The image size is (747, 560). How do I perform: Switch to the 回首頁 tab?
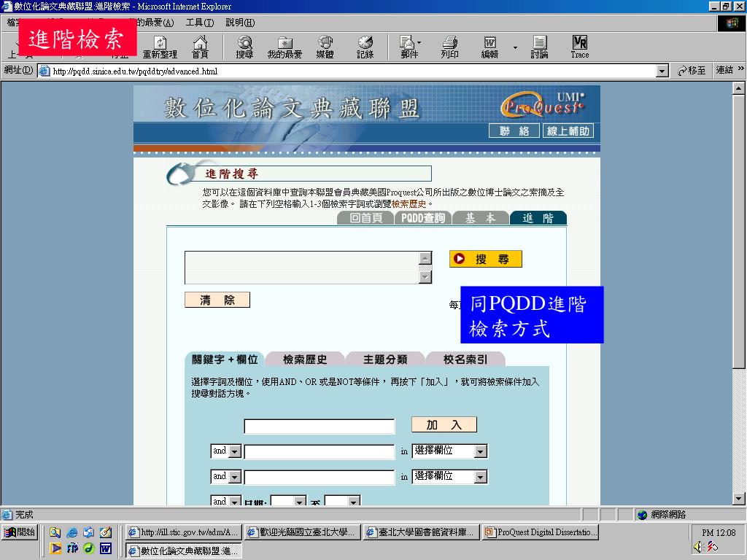pyautogui.click(x=366, y=218)
